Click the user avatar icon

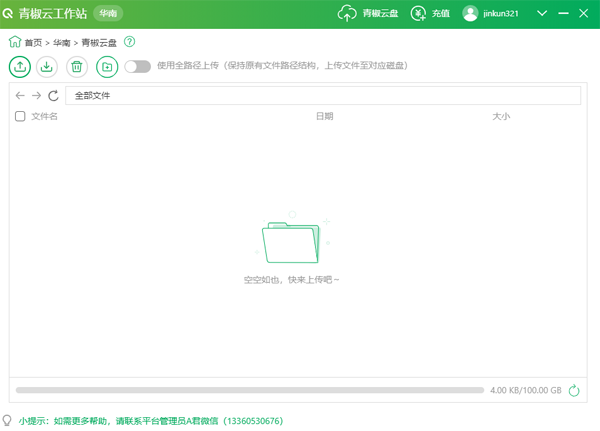click(x=470, y=14)
